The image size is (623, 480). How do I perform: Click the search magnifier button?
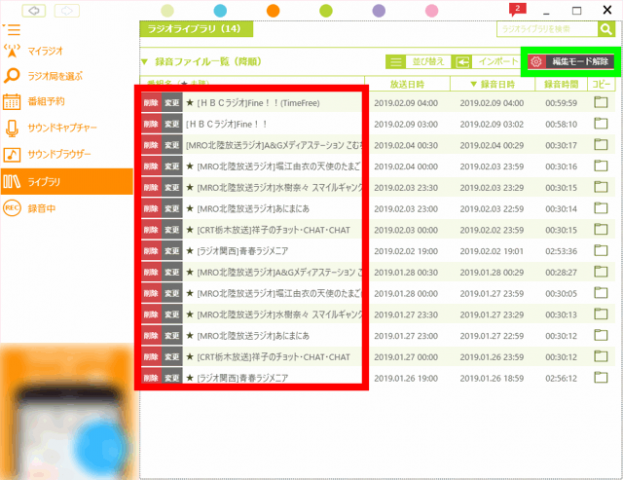pos(606,31)
